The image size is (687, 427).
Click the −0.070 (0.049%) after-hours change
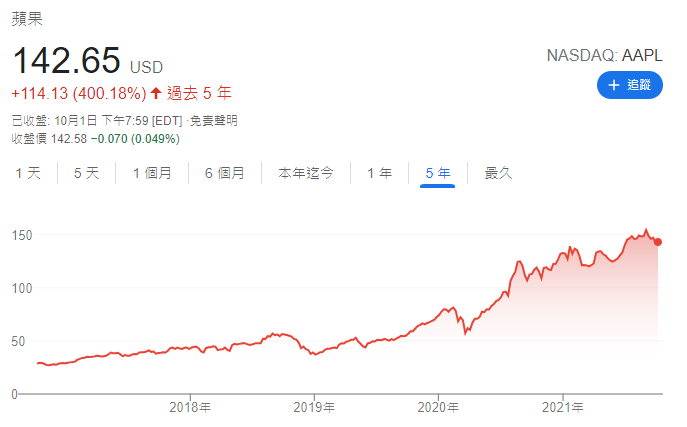(x=135, y=139)
